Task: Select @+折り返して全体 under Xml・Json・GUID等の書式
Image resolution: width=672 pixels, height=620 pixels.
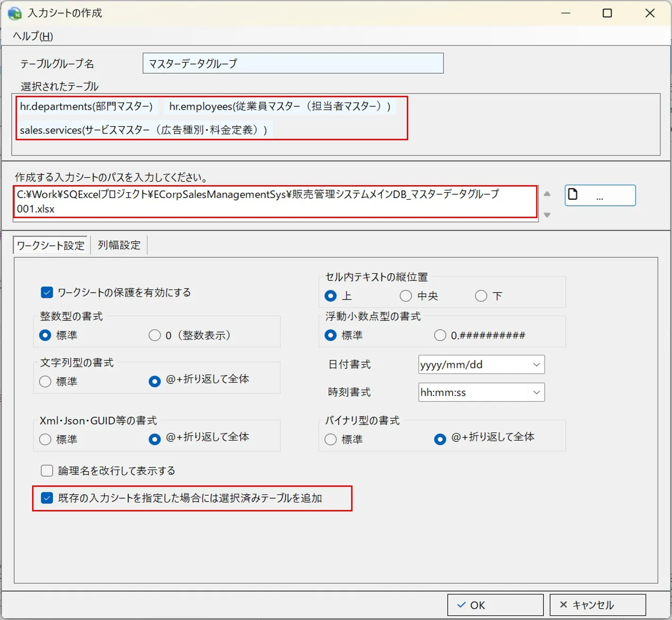Action: tap(155, 440)
